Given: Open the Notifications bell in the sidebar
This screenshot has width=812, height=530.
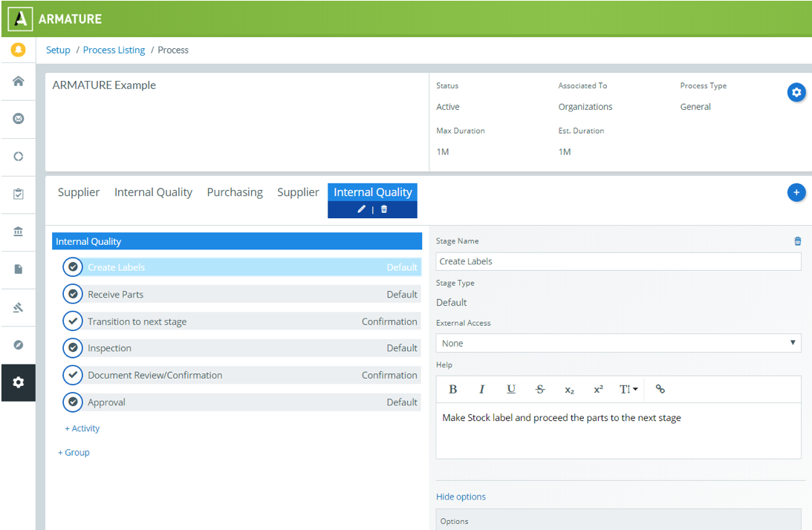Looking at the screenshot, I should click(x=18, y=50).
